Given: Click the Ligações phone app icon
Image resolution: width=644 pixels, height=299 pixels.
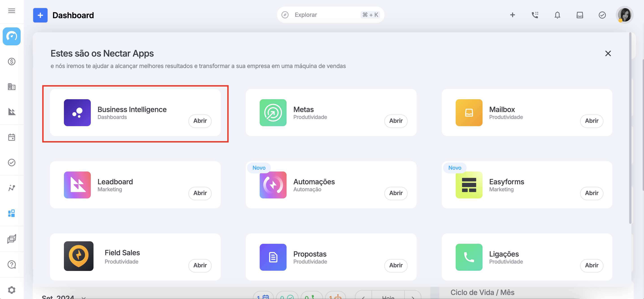Looking at the screenshot, I should pyautogui.click(x=469, y=257).
